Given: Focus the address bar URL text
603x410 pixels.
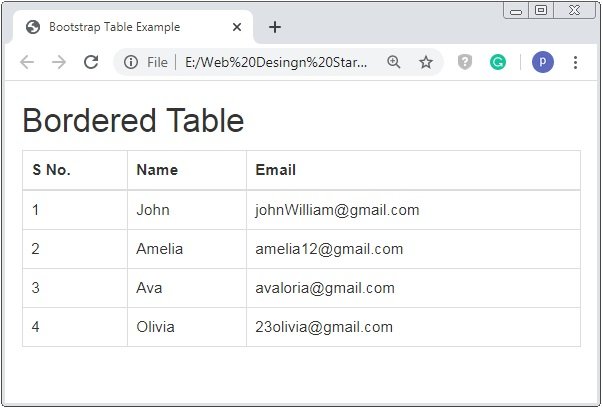Looking at the screenshot, I should (x=276, y=62).
